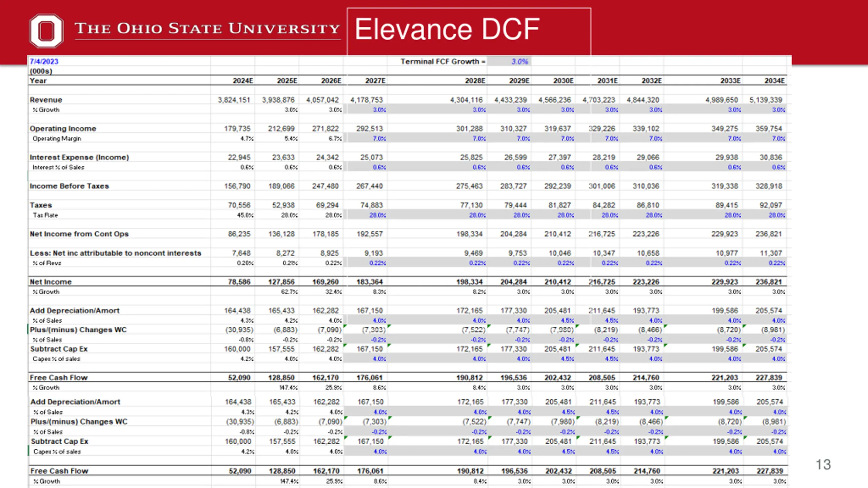
Task: Click the Tax Rate row label
Action: (45, 215)
